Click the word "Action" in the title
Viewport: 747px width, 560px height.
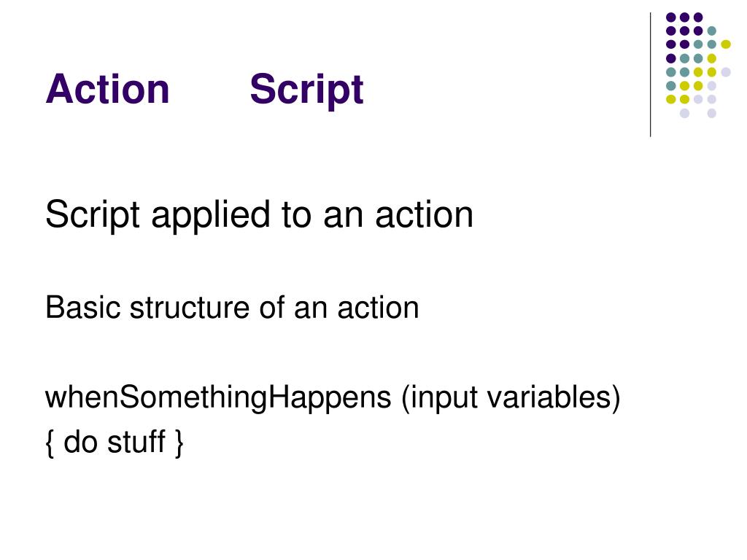tap(108, 89)
